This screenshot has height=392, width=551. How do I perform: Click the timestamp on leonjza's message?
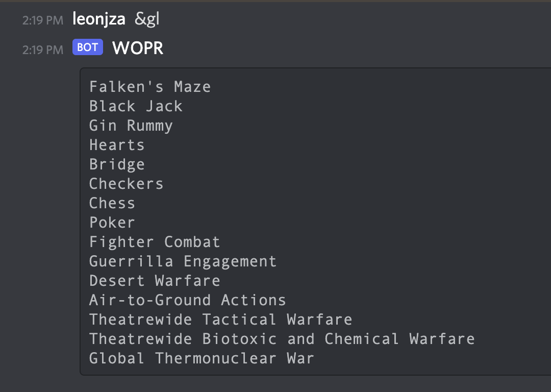click(x=43, y=20)
